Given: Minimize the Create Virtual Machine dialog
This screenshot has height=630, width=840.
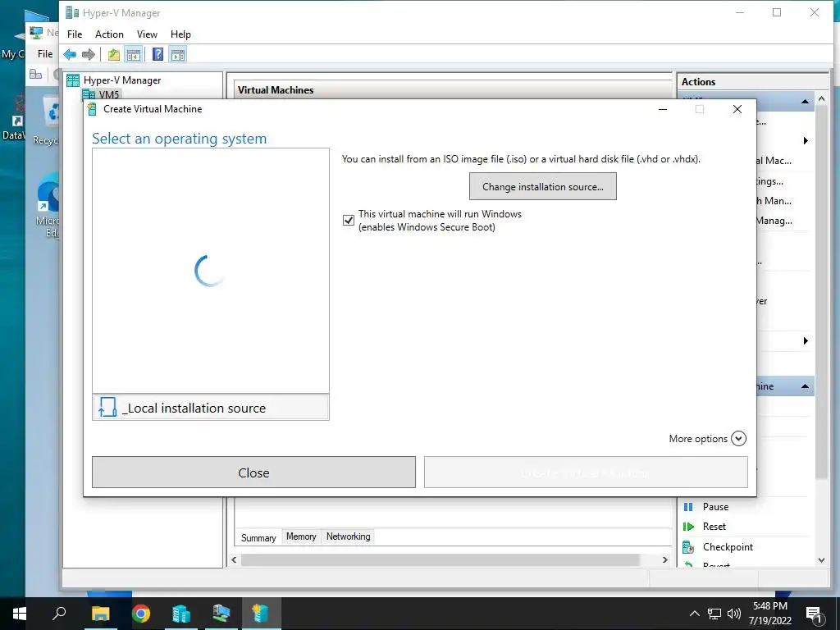Looking at the screenshot, I should (x=663, y=109).
